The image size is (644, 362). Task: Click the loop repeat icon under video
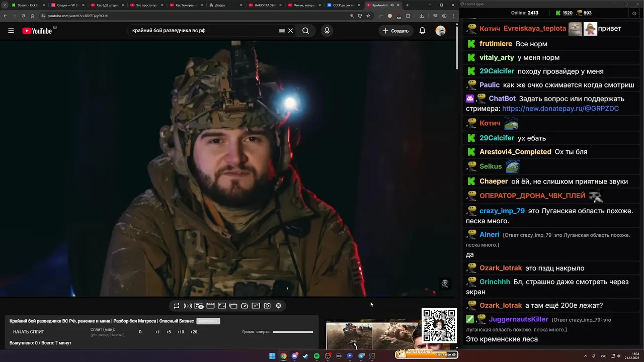click(177, 306)
